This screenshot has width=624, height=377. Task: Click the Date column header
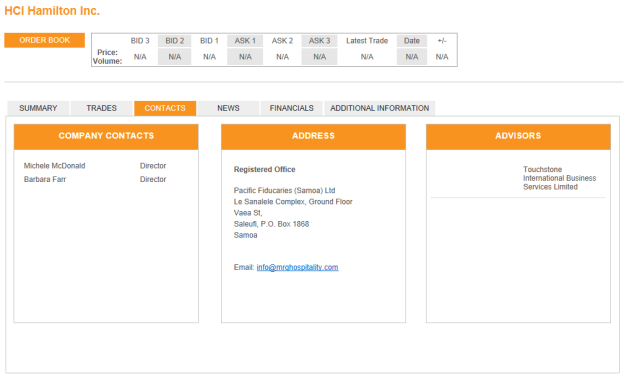click(x=411, y=41)
